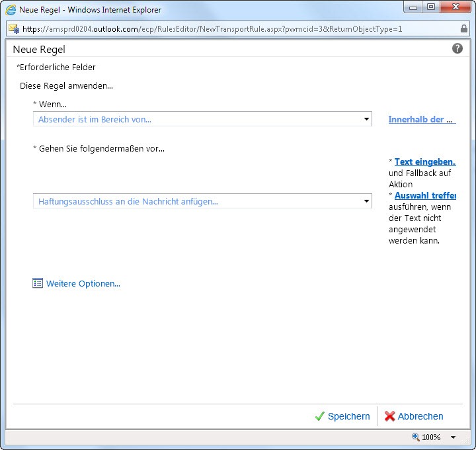The height and width of the screenshot is (450, 476).
Task: Click the 'Gehen Sie folgendermaßen vor...' label
Action: (x=99, y=149)
